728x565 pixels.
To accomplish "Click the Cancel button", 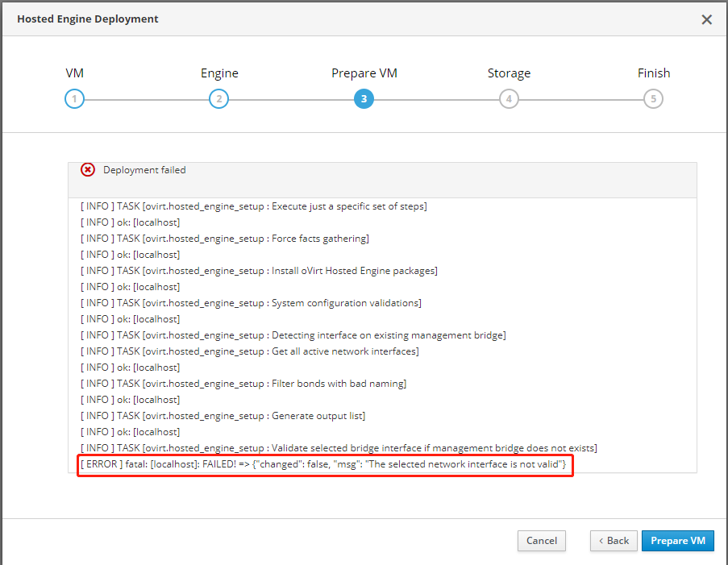I will (541, 541).
